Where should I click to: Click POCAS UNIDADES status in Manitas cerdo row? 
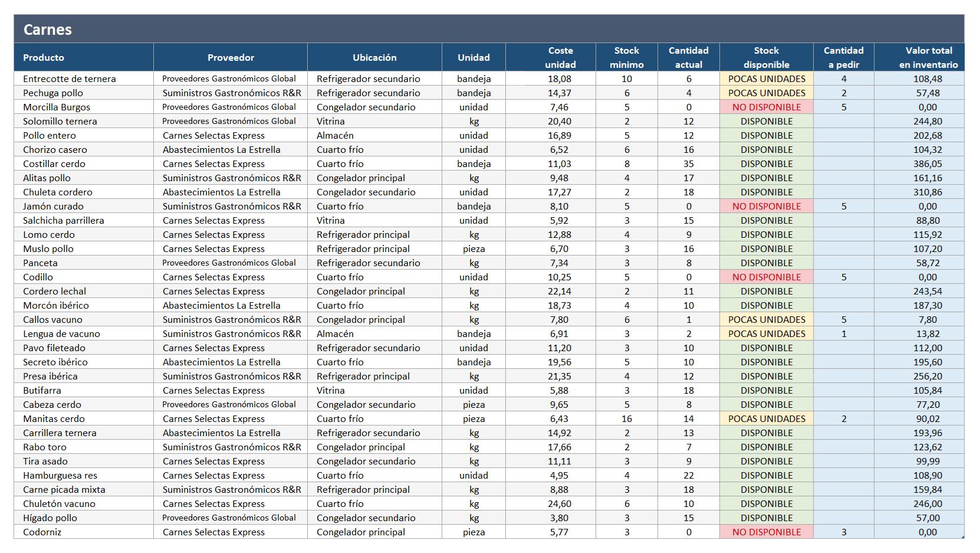(767, 418)
